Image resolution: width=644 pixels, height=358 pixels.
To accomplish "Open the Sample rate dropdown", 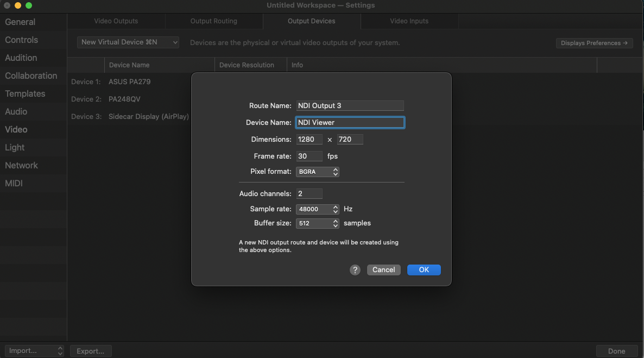I will tap(318, 209).
